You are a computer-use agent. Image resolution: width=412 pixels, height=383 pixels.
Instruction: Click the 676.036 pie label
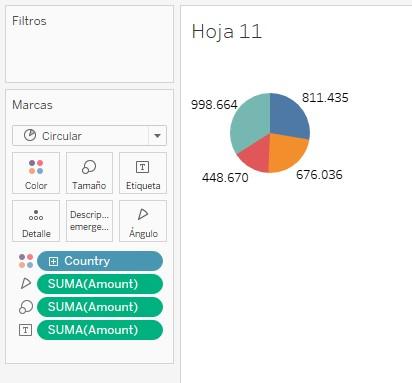click(319, 175)
